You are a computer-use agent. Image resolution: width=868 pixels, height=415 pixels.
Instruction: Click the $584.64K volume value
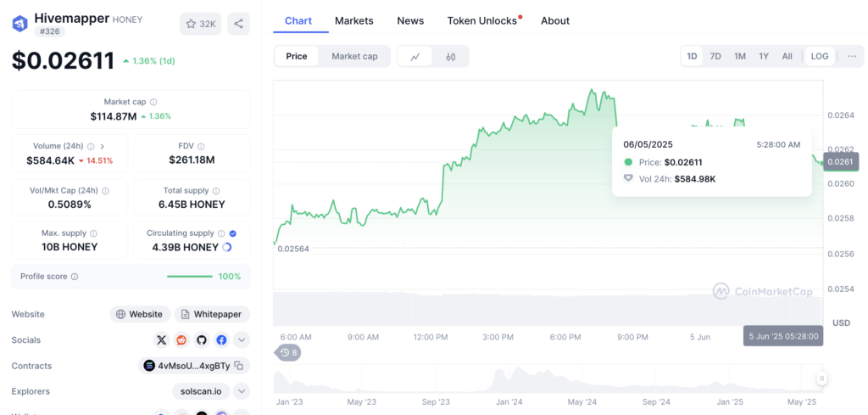tap(50, 160)
